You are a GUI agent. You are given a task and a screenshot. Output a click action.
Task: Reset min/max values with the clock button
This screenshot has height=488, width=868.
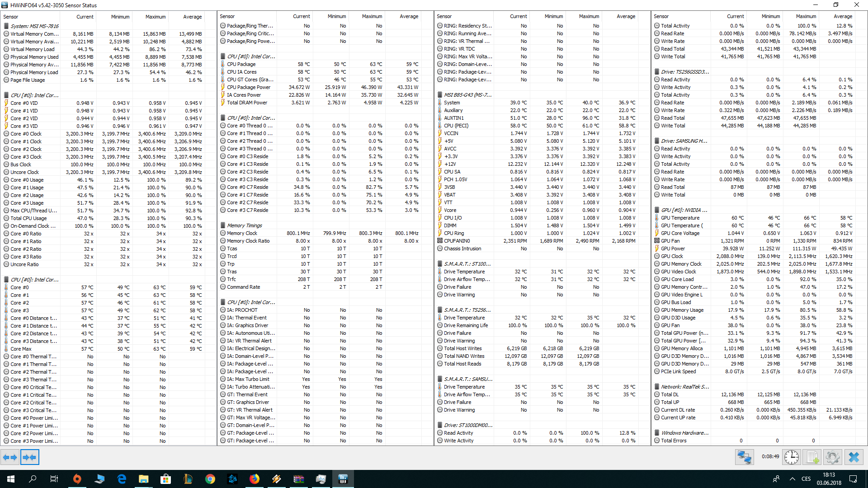click(x=791, y=457)
